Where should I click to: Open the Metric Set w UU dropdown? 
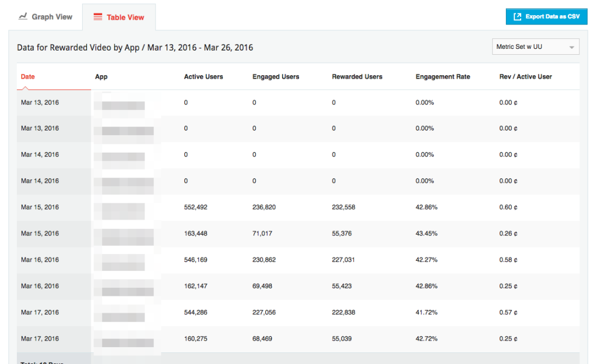(x=535, y=47)
